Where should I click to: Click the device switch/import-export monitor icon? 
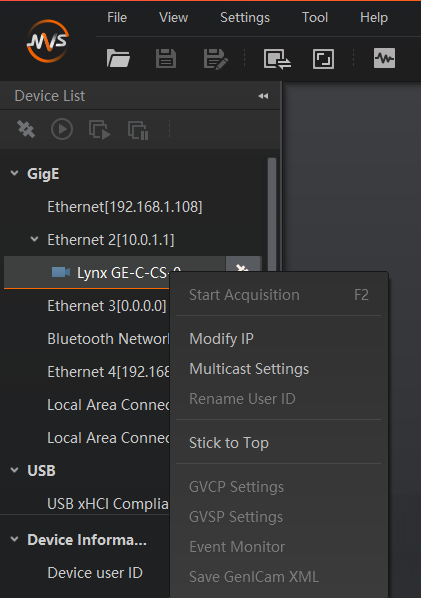(277, 59)
